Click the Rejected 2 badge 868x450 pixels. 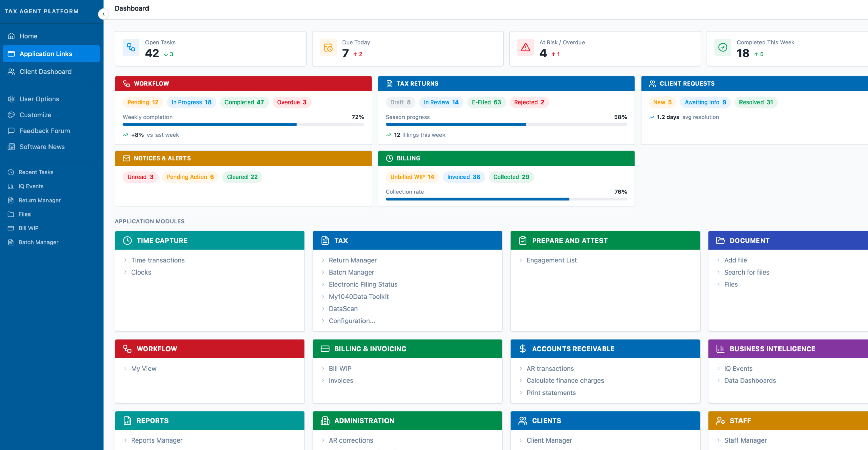pos(529,102)
